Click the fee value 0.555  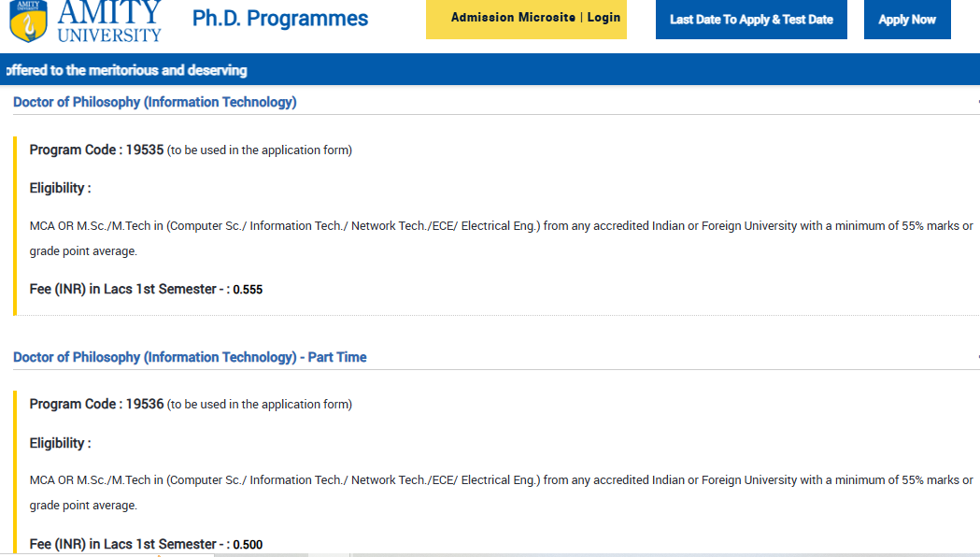(x=248, y=290)
